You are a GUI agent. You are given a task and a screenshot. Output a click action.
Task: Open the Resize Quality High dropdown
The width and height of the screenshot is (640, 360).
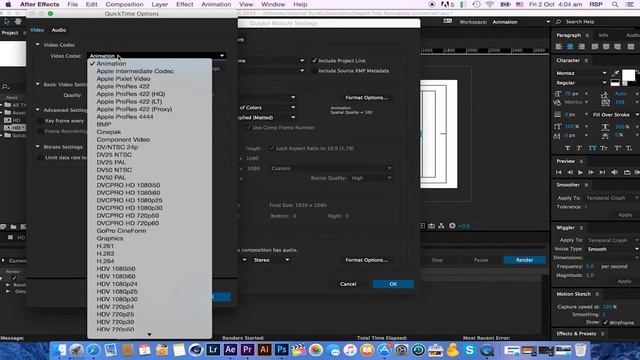[370, 178]
